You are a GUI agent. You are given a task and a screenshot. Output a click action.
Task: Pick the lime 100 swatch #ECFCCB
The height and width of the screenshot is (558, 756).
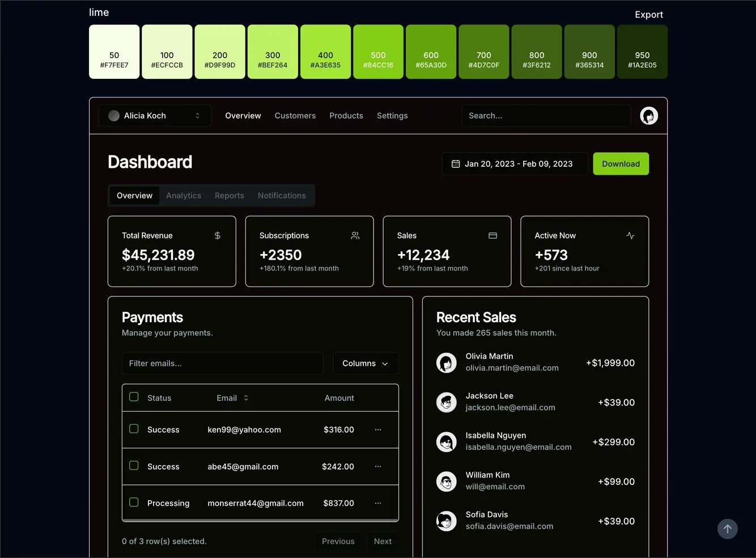pyautogui.click(x=167, y=52)
